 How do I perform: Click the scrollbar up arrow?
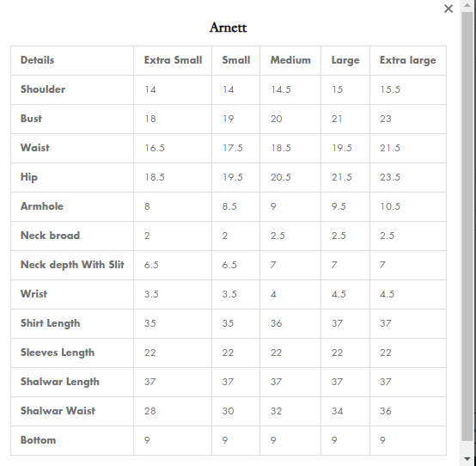pos(467,5)
